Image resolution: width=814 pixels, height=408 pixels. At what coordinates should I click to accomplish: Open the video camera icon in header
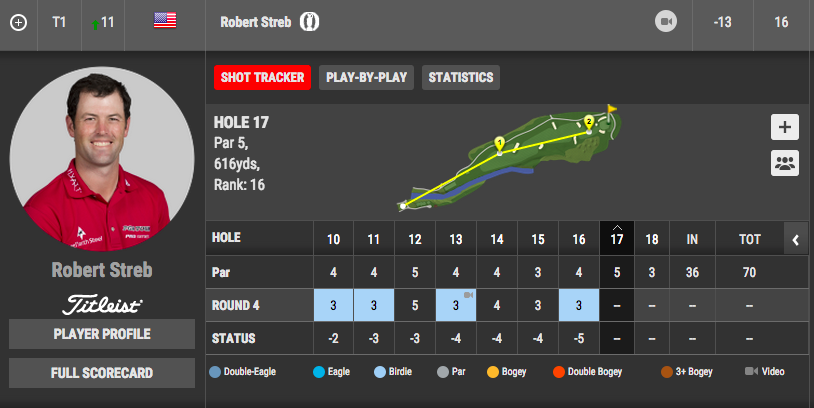(x=666, y=21)
